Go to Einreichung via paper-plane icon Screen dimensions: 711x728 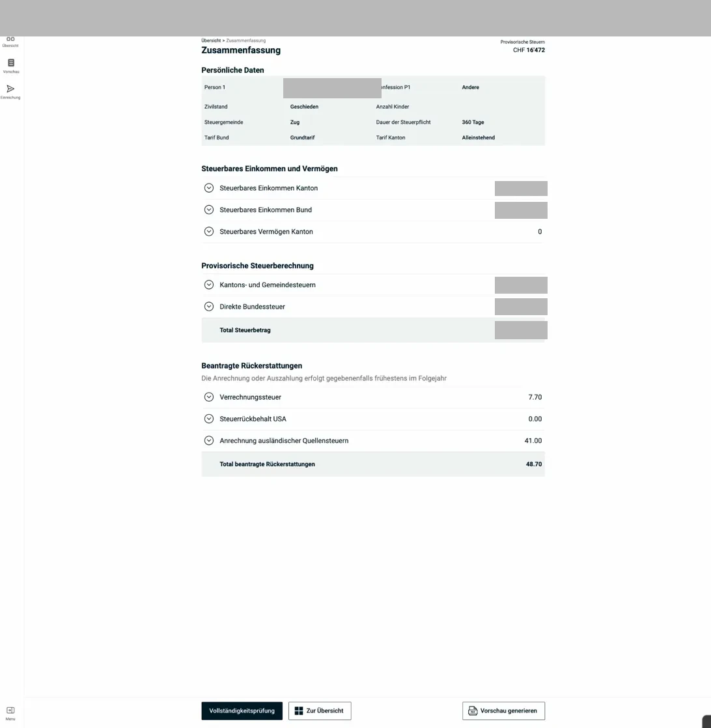tap(10, 90)
